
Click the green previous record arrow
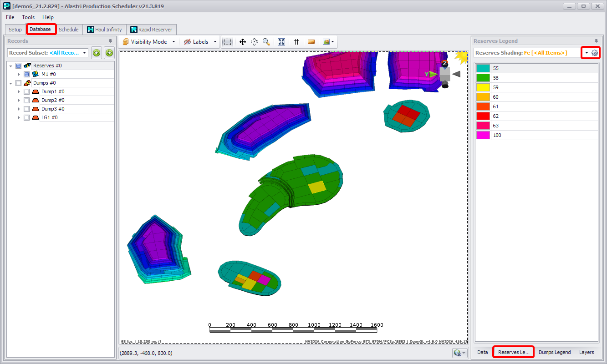pyautogui.click(x=97, y=53)
